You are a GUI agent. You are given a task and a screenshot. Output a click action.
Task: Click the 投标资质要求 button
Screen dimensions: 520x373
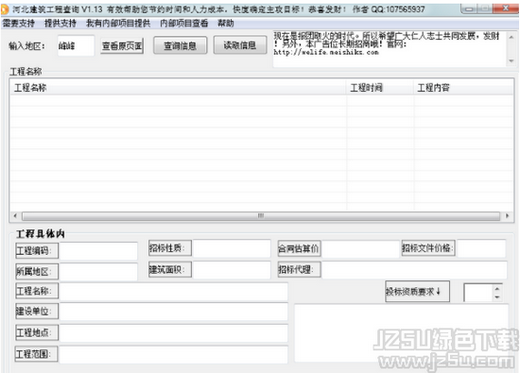(x=417, y=291)
